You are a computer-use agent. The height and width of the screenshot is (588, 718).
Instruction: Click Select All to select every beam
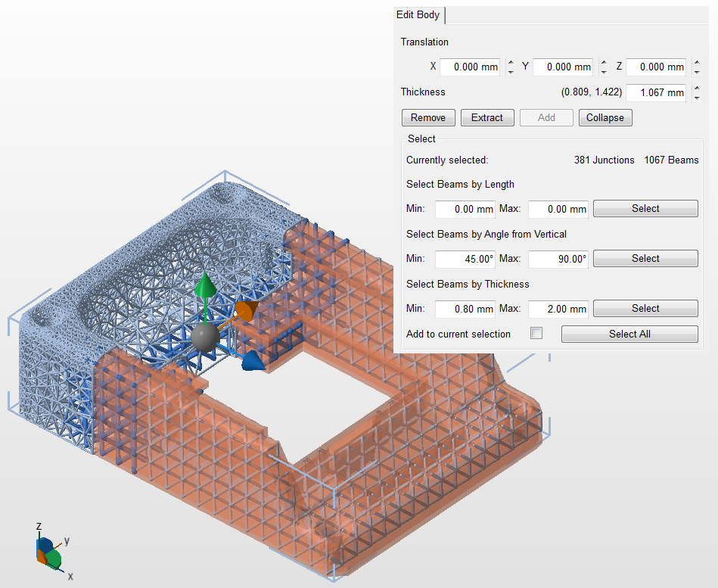(x=629, y=334)
